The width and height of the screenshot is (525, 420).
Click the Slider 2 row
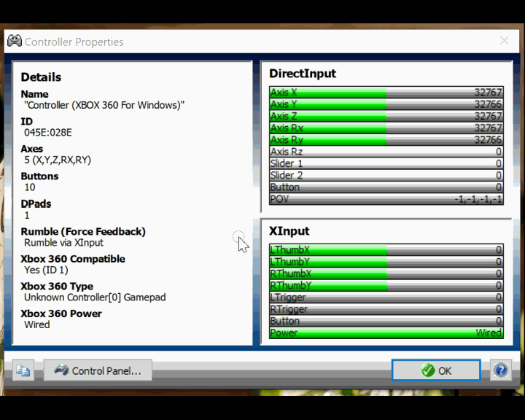[386, 175]
